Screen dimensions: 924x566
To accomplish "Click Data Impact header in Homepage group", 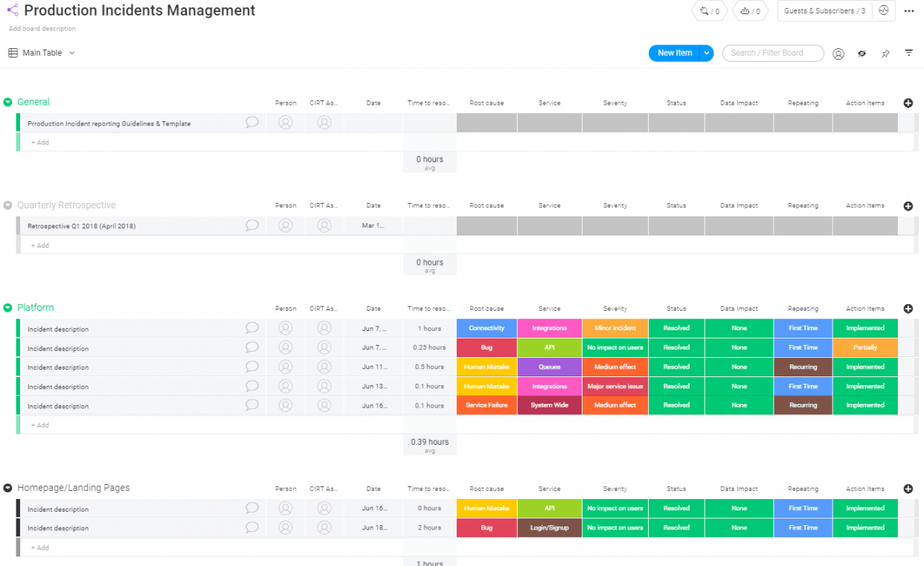I will tap(739, 489).
